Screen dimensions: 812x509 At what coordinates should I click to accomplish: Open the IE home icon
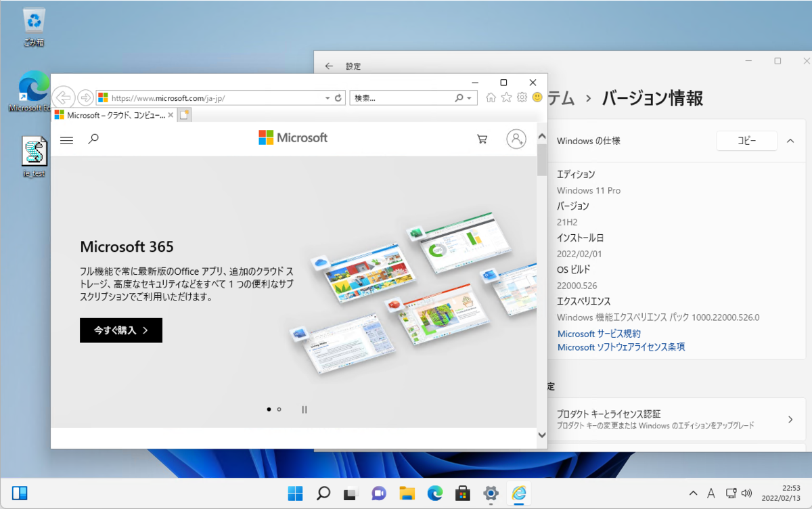(491, 97)
